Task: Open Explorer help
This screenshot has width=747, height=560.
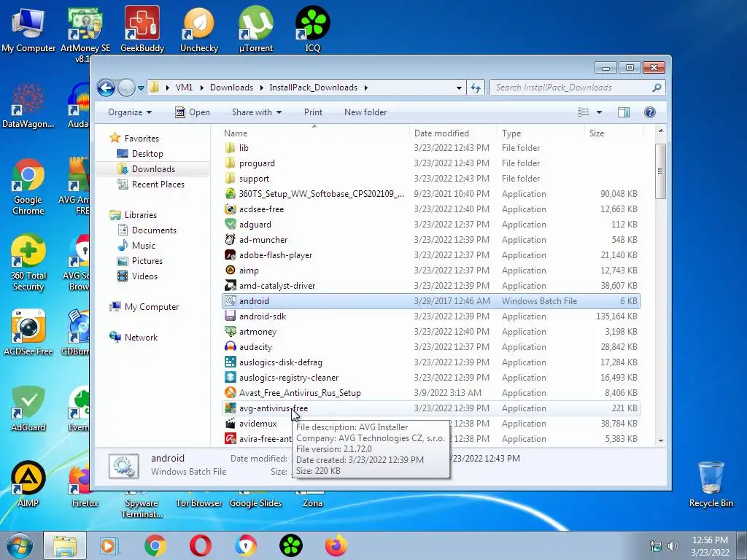Action: (x=650, y=112)
